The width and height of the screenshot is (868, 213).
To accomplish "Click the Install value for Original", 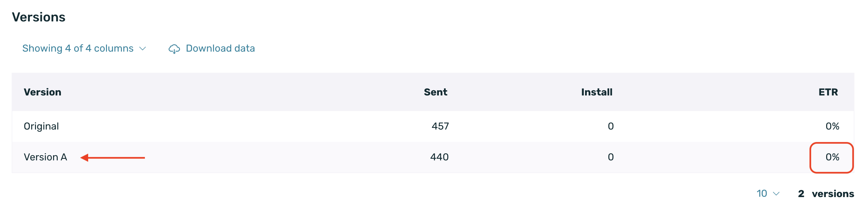I will (611, 126).
